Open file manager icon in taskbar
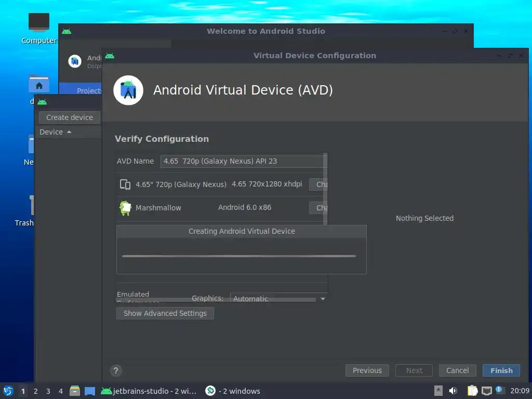 click(x=75, y=391)
